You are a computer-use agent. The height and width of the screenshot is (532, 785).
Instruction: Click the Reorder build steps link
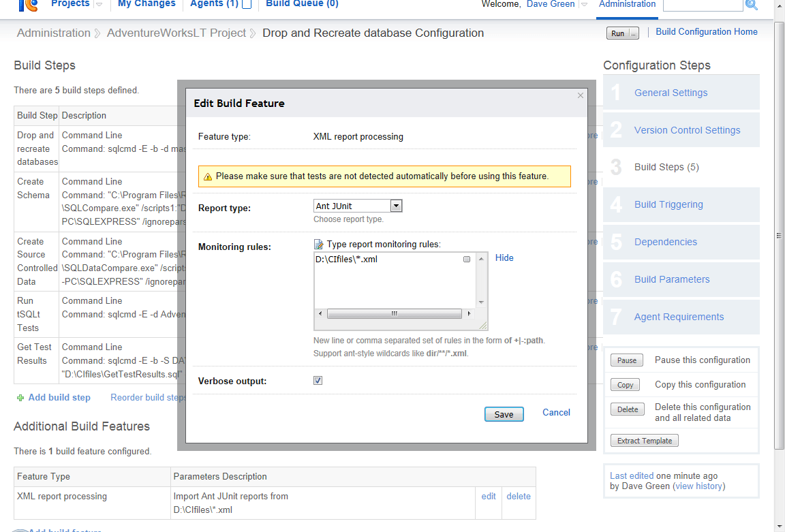(148, 397)
